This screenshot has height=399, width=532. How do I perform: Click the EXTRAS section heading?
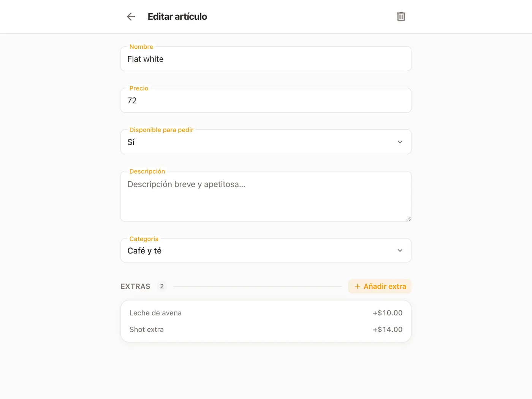coord(136,287)
